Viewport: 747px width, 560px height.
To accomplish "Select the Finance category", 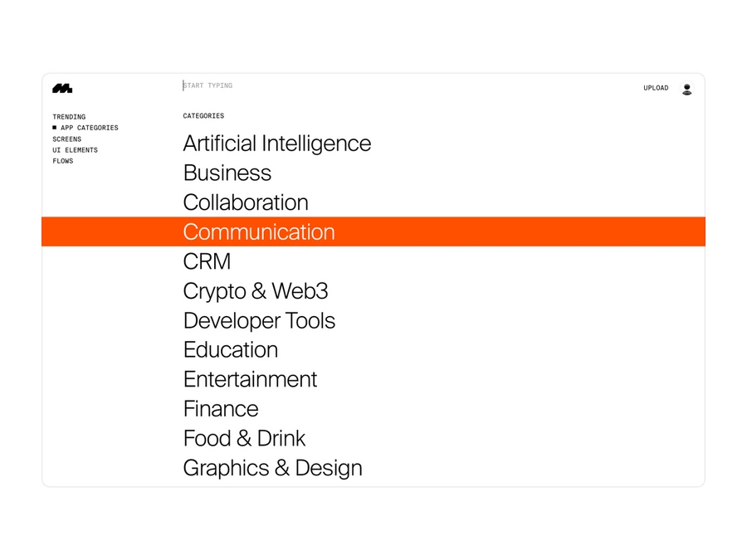I will (220, 409).
